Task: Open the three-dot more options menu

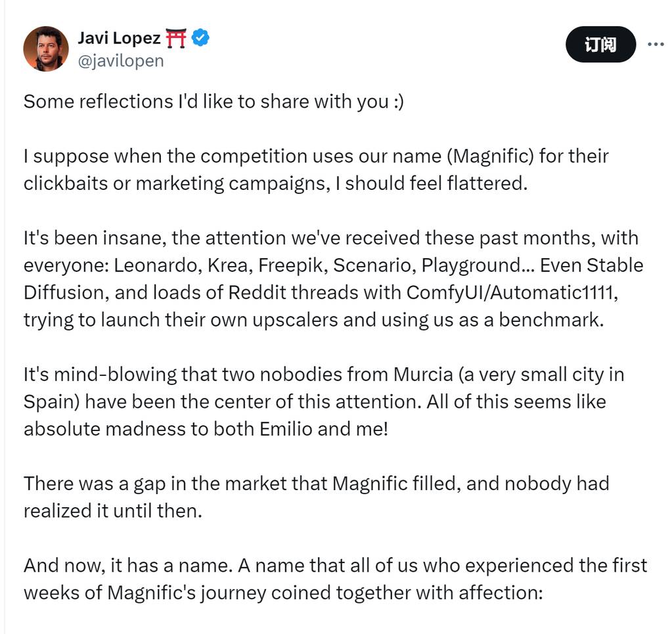Action: click(x=656, y=45)
